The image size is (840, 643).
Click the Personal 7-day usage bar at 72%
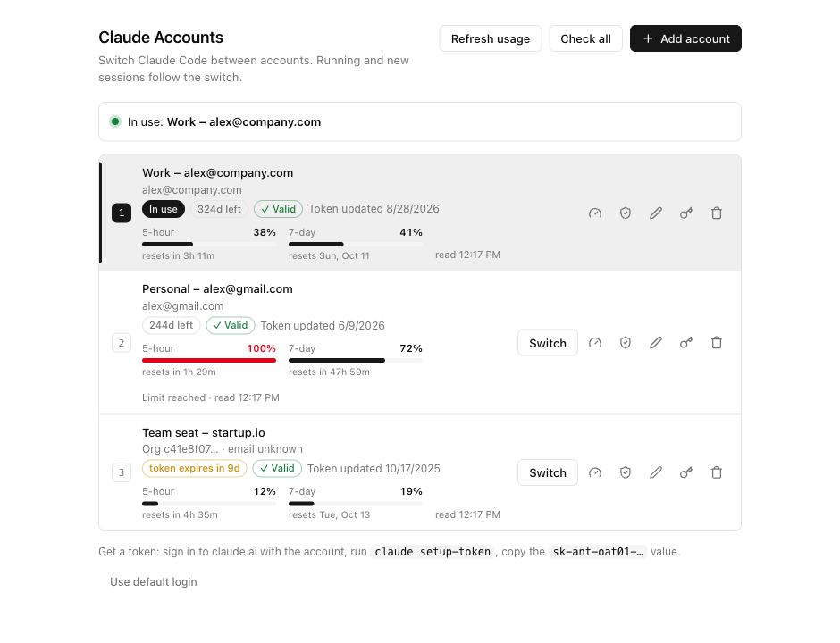[356, 360]
